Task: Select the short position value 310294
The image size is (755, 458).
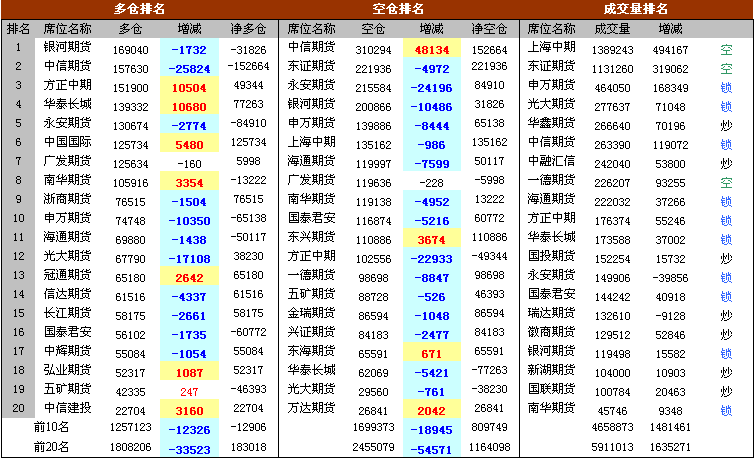Action: (373, 50)
